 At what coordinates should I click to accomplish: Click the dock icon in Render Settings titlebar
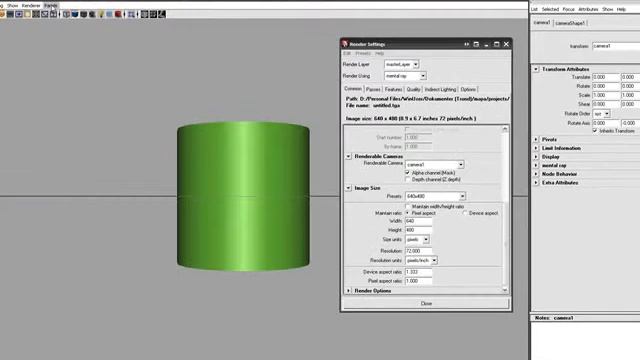pyautogui.click(x=476, y=44)
